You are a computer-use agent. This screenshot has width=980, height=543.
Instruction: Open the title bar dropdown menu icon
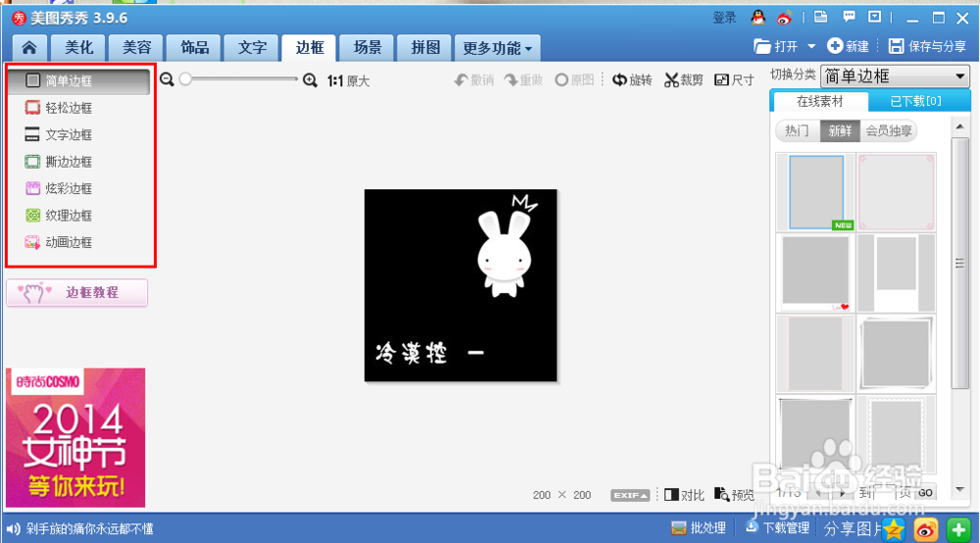coord(875,17)
